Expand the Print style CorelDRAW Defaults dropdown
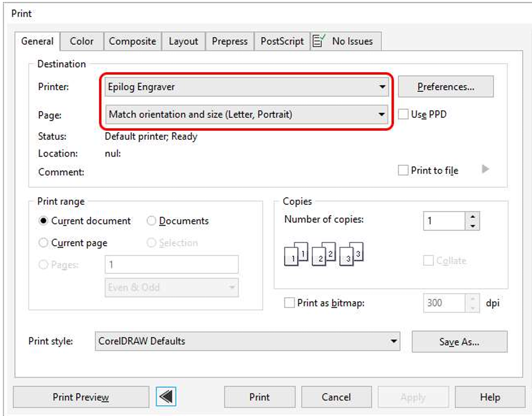532x416 pixels. point(246,341)
